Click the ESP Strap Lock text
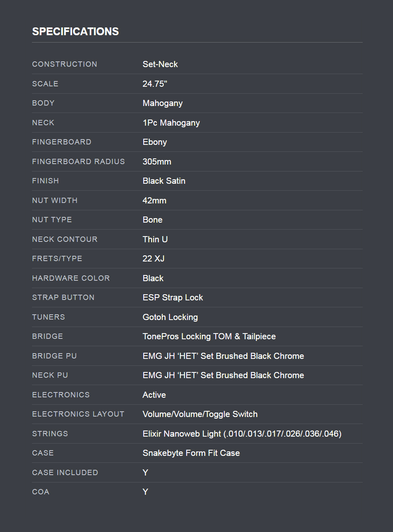 click(173, 298)
